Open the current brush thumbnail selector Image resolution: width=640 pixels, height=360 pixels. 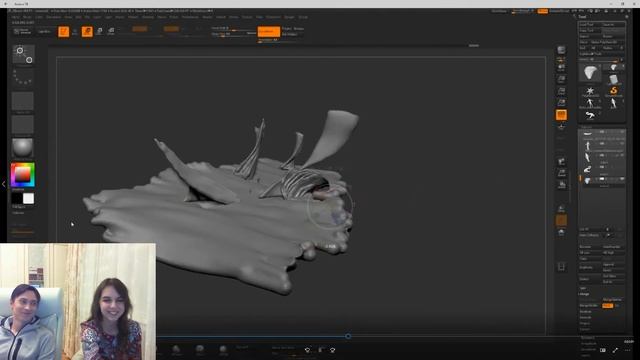(23, 55)
